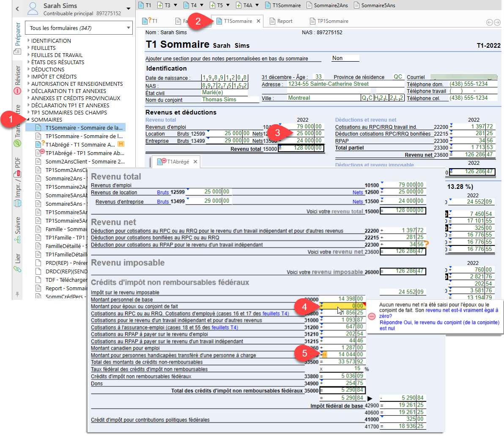Screen dimensions: 504x436
Task: Select T1Abrégé - T1 Sommaire in the tree
Action: 80,144
